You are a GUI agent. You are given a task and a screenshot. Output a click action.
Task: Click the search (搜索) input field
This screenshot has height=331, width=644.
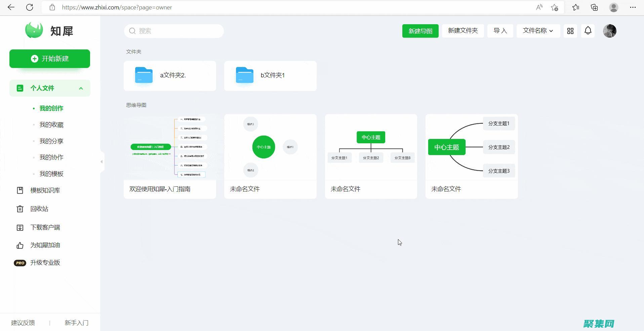178,31
